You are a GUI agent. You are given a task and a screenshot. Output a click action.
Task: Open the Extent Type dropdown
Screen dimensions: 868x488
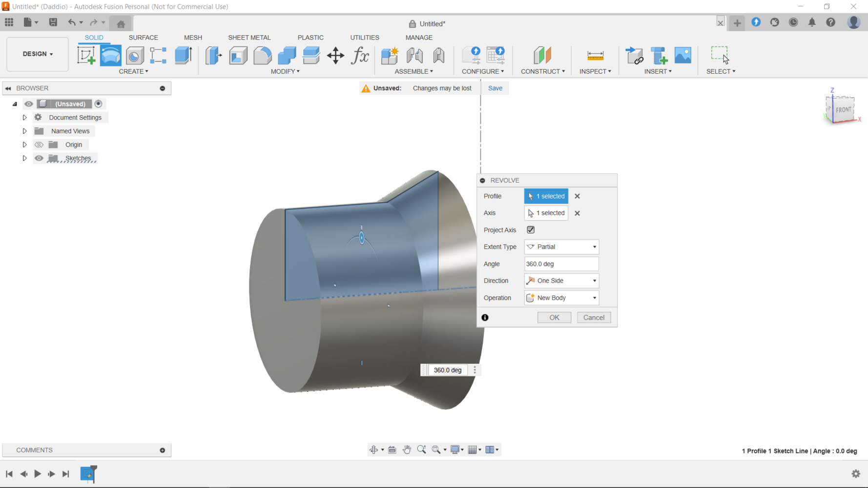click(x=561, y=247)
